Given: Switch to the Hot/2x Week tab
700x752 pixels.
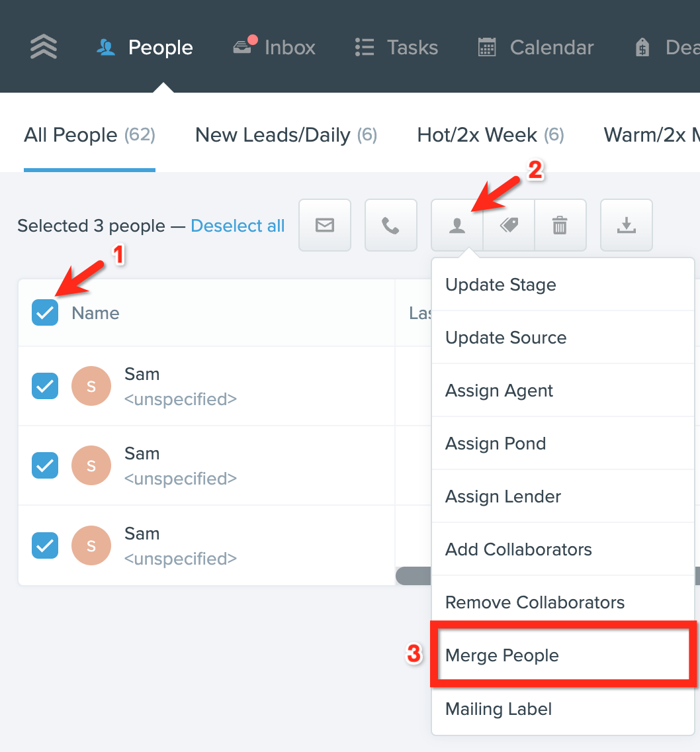Looking at the screenshot, I should [490, 134].
